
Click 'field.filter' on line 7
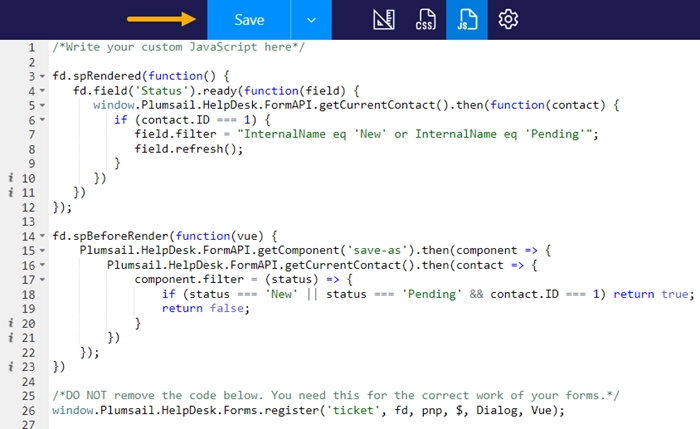click(x=175, y=134)
